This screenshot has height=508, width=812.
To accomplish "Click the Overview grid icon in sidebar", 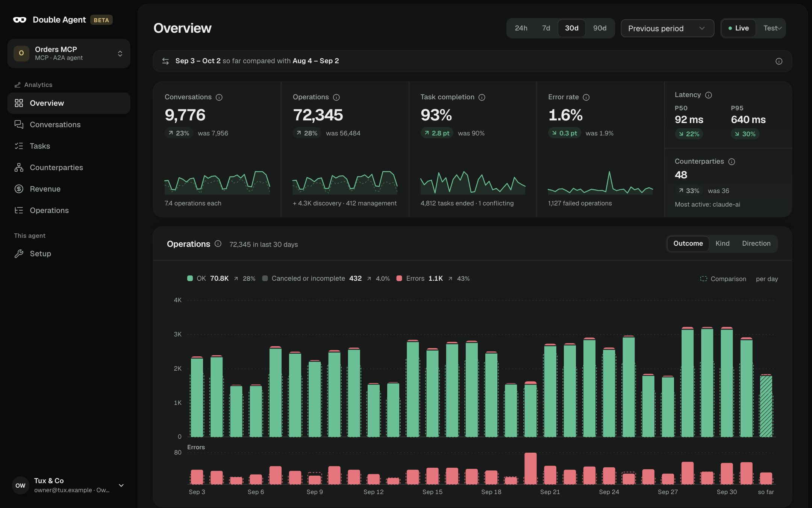I will [19, 103].
